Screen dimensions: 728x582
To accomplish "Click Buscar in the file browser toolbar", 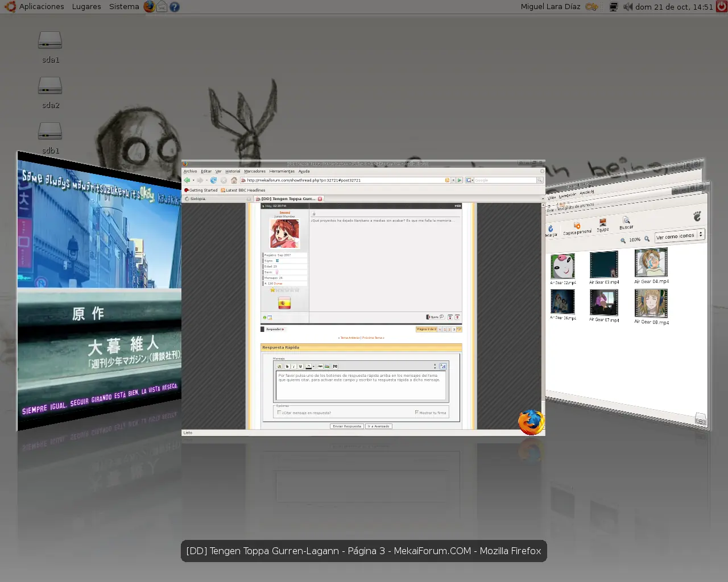I will tap(626, 223).
